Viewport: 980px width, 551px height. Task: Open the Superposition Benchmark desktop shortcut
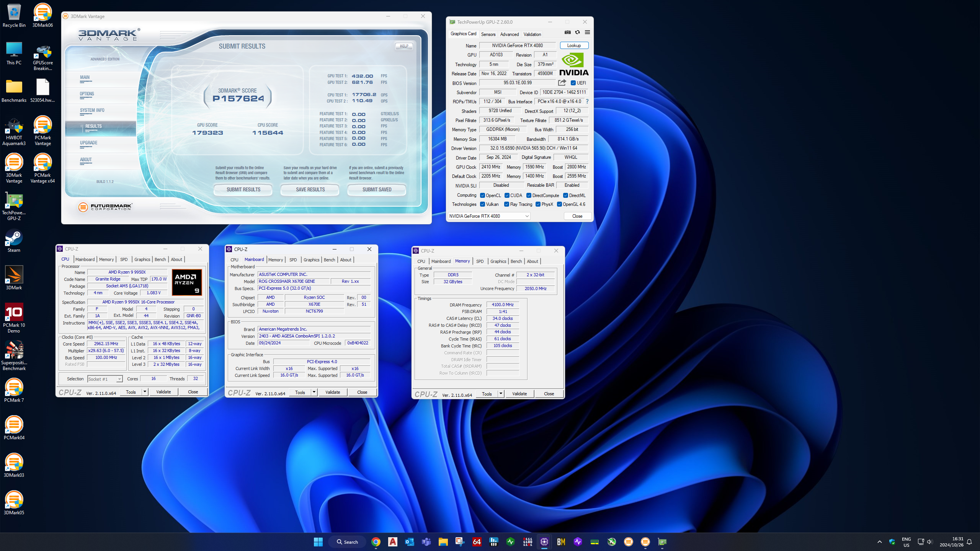[x=14, y=355]
